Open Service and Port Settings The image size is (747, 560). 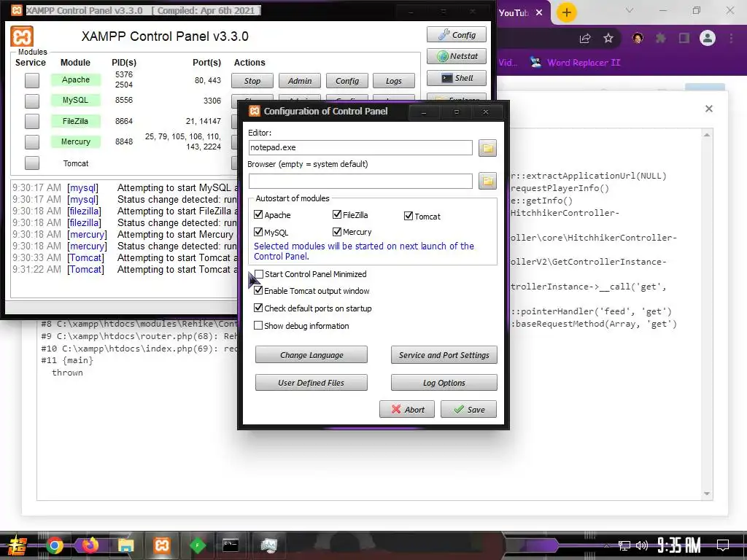(444, 355)
